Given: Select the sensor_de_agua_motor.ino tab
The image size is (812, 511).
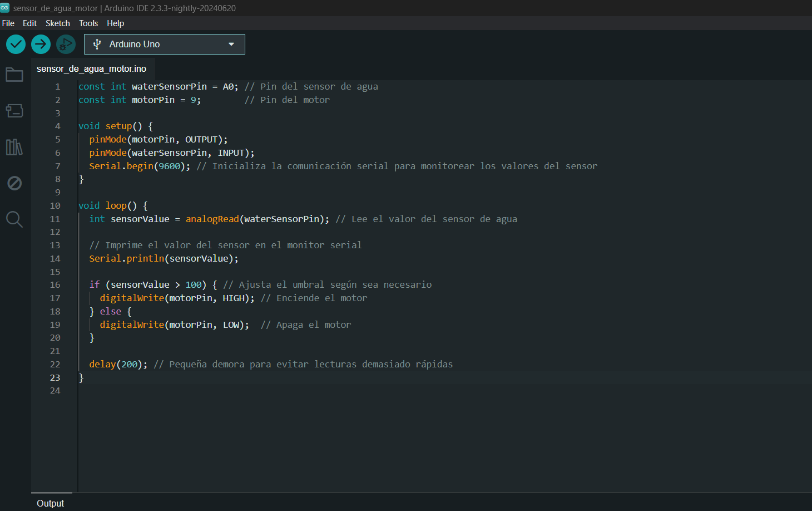Looking at the screenshot, I should 92,68.
